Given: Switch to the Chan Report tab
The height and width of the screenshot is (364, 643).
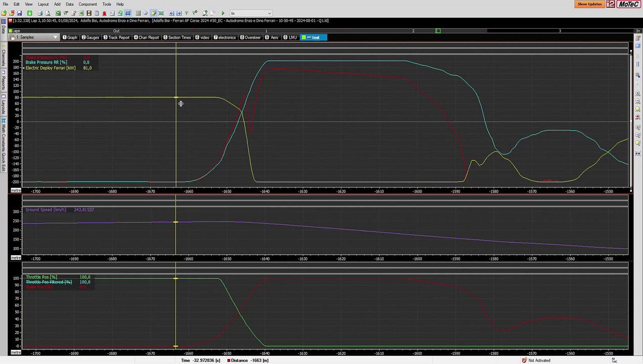Looking at the screenshot, I should tap(147, 37).
